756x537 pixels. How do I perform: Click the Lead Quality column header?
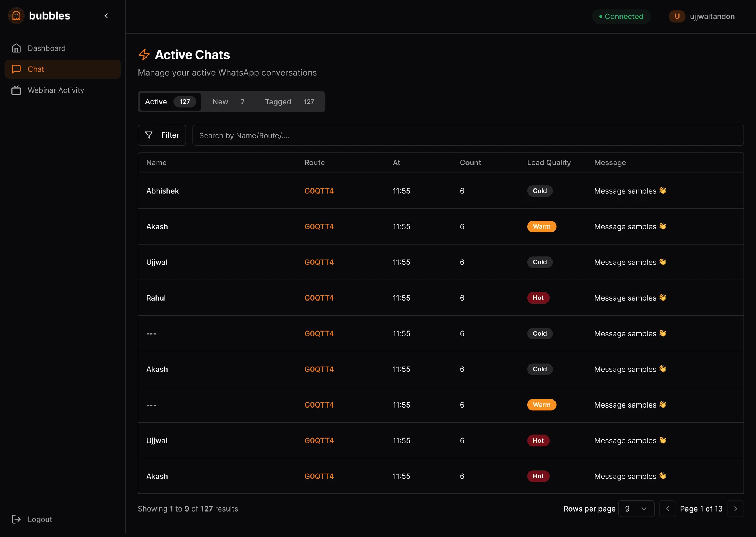click(x=549, y=163)
